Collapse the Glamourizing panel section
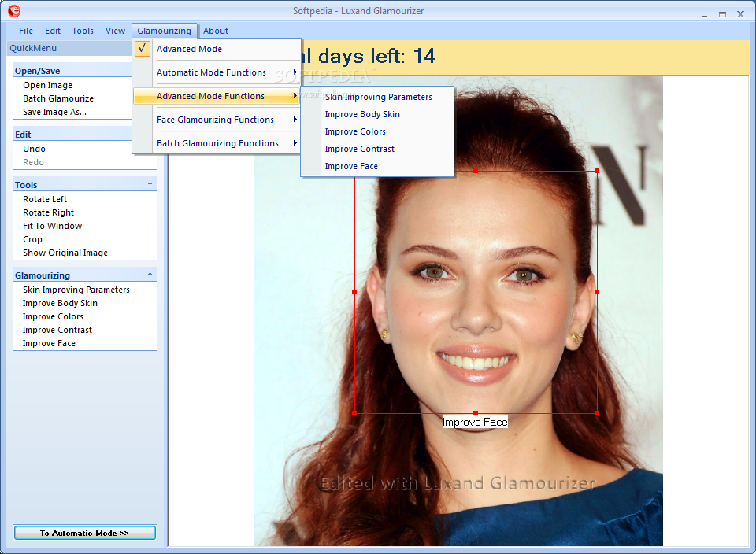 pos(150,274)
